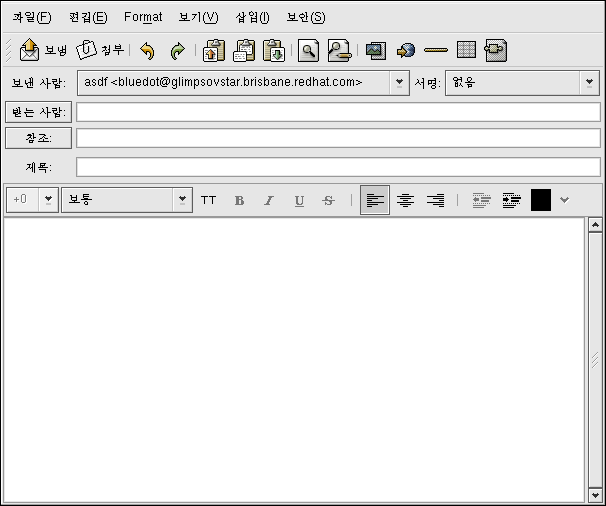Image resolution: width=606 pixels, height=506 pixels.
Task: Open the paragraph style dropdown showing 보통
Action: pyautogui.click(x=126, y=200)
